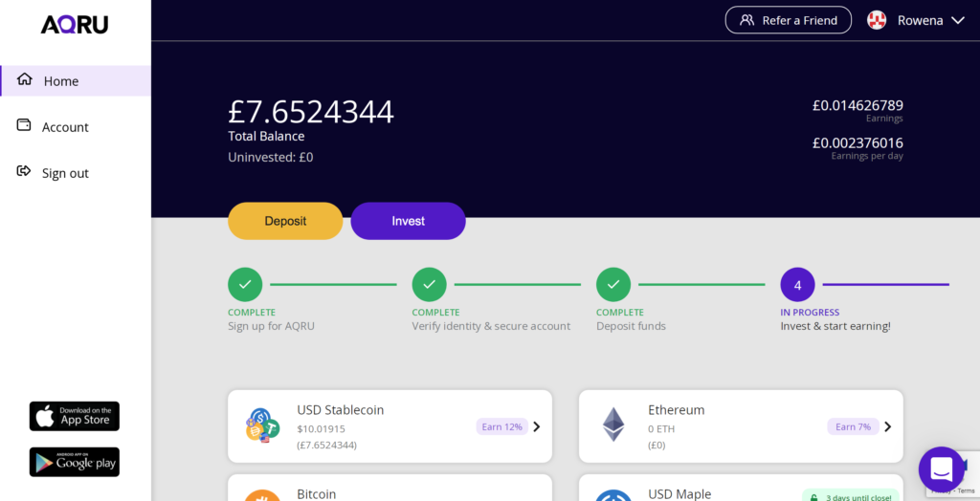
Task: Open the Home menu item
Action: (x=75, y=81)
